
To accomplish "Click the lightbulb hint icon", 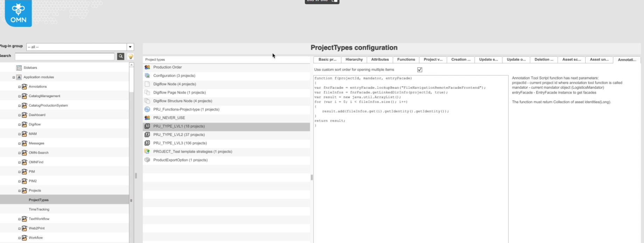I will pyautogui.click(x=131, y=56).
